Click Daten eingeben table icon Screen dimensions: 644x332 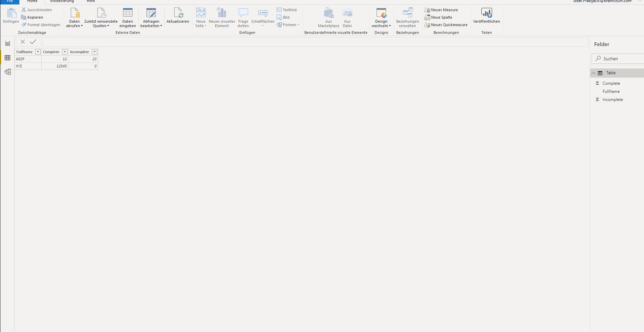click(x=128, y=13)
